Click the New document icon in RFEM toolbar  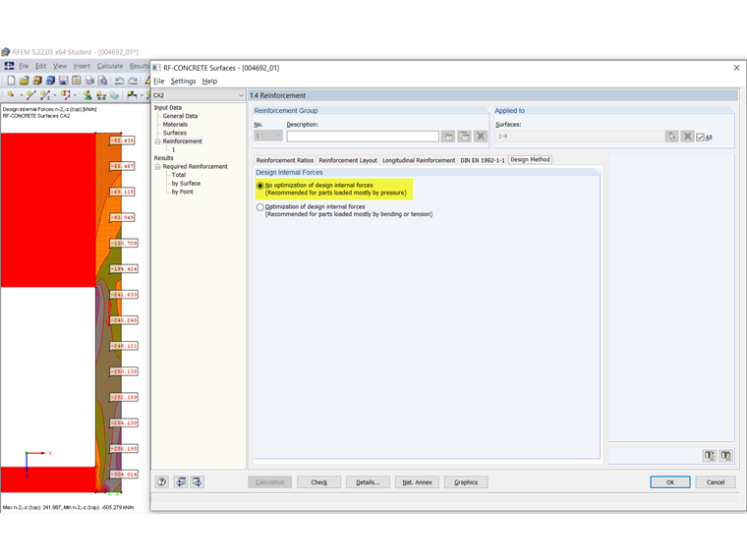[x=11, y=81]
